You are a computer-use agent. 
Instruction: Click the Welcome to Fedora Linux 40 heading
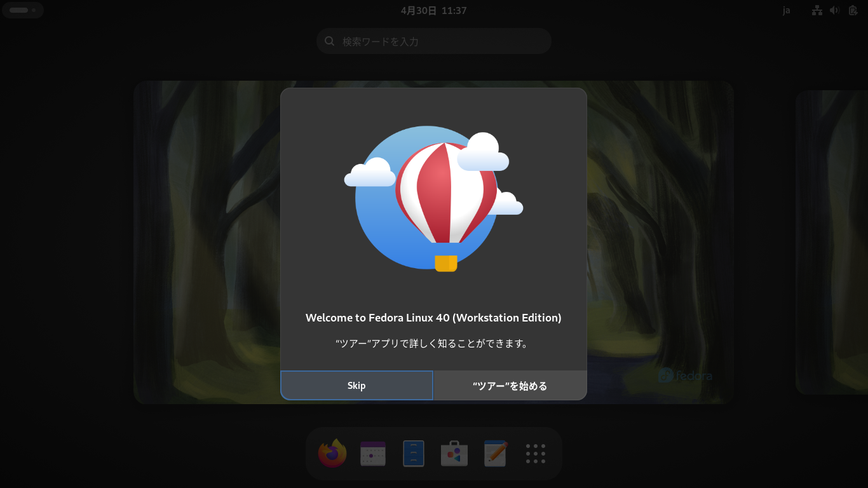433,318
